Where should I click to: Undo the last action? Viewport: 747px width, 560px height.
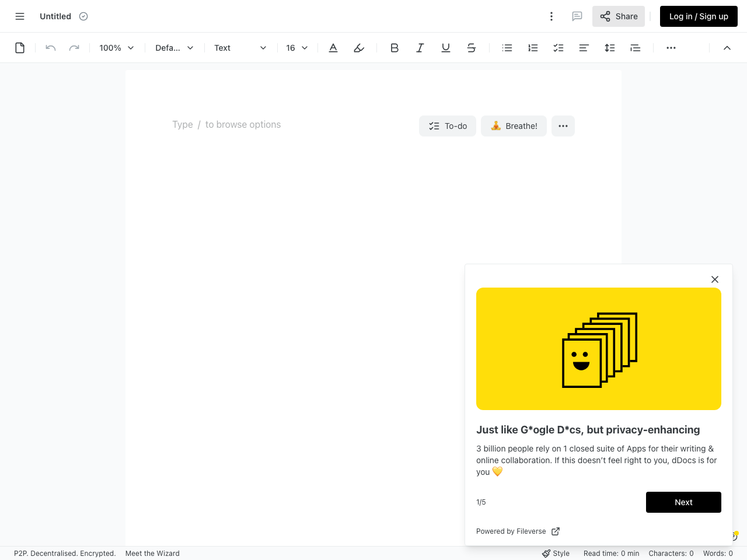point(50,47)
